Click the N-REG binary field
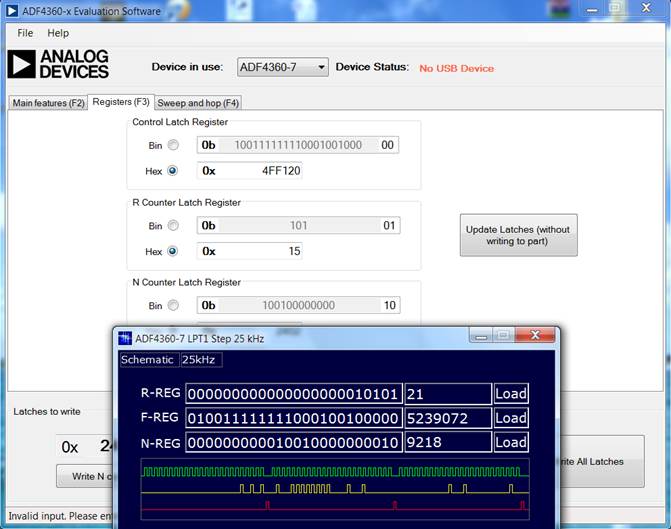This screenshot has width=671, height=529. (294, 442)
